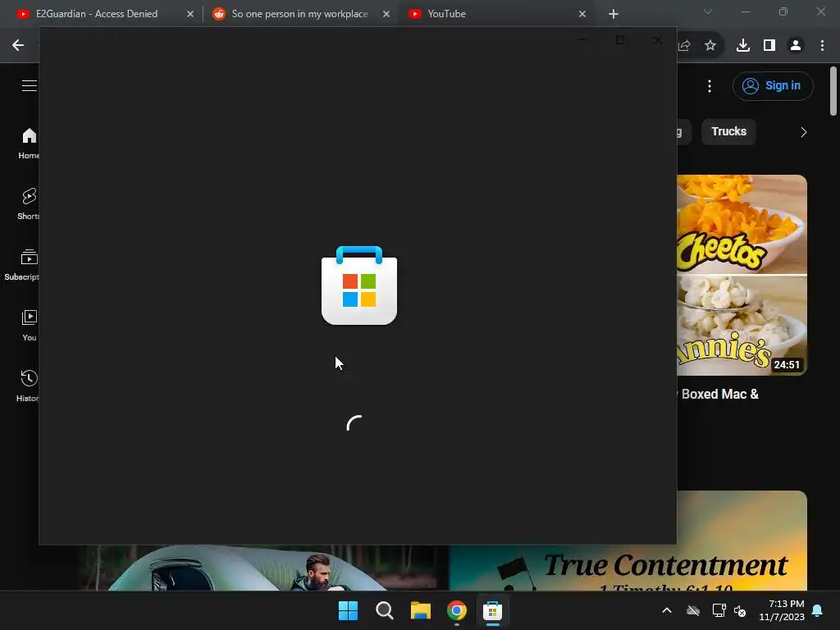Open notifications bell icon
Viewport: 840px width, 630px height.
point(818,610)
